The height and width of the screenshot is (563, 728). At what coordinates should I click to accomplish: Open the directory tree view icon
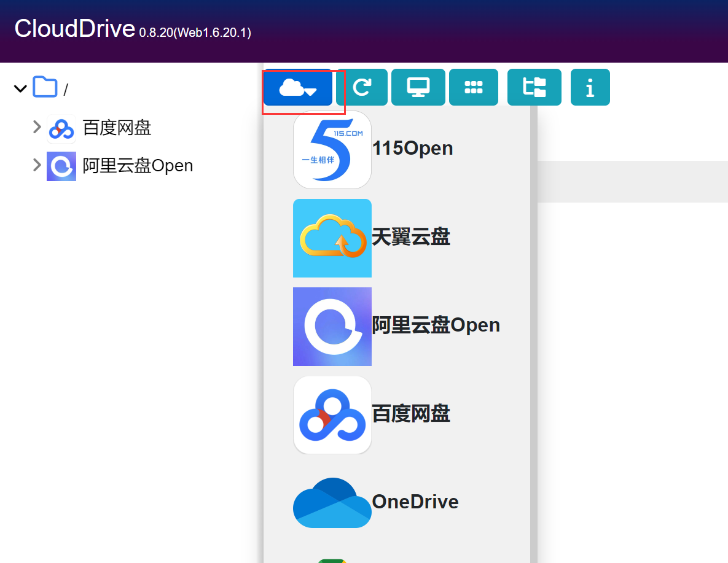point(534,87)
